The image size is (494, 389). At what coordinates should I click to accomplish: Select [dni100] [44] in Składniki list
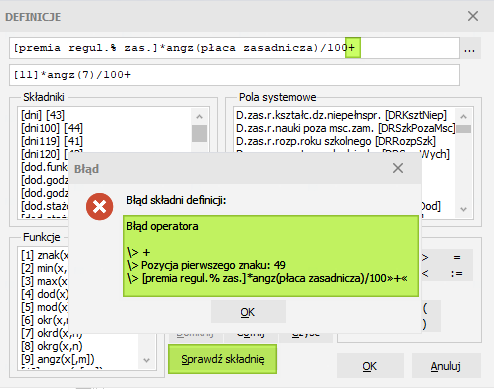pos(52,128)
